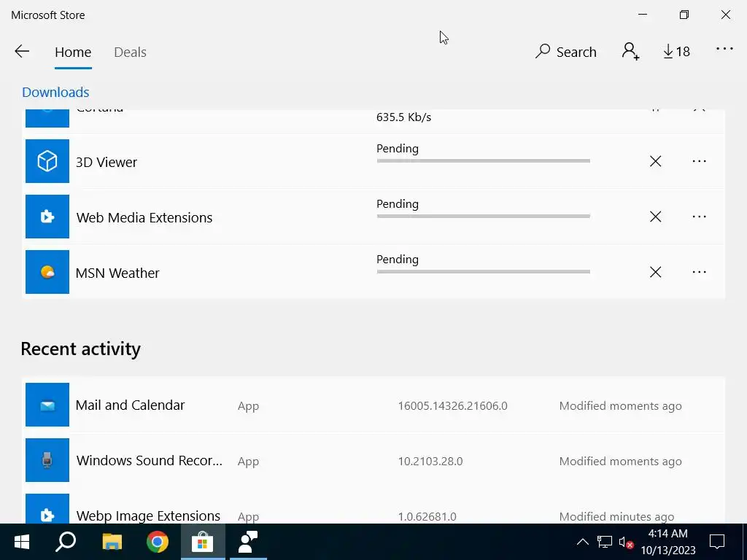Select the 3D Viewer name text
Screen dimensions: 747x560
[x=107, y=162]
